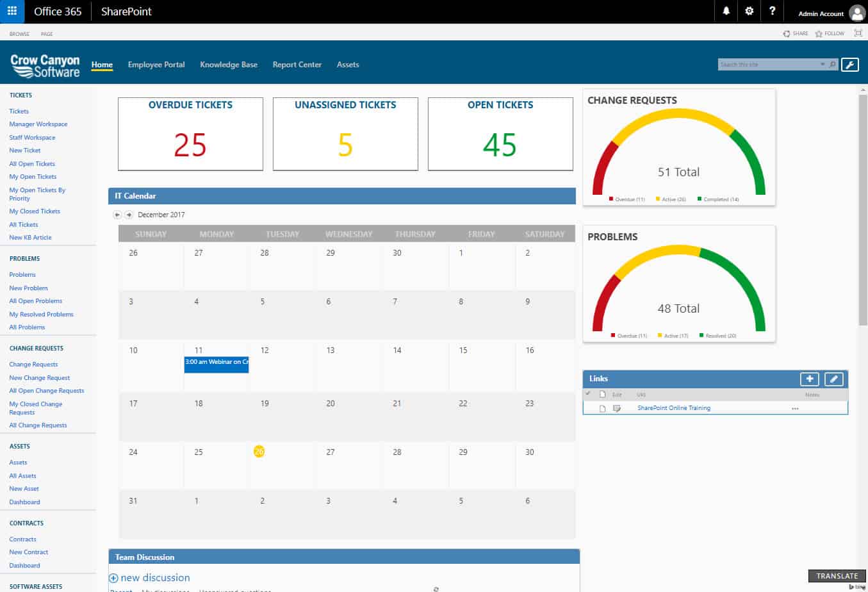Open the BROWSE ribbon tab

click(x=19, y=34)
